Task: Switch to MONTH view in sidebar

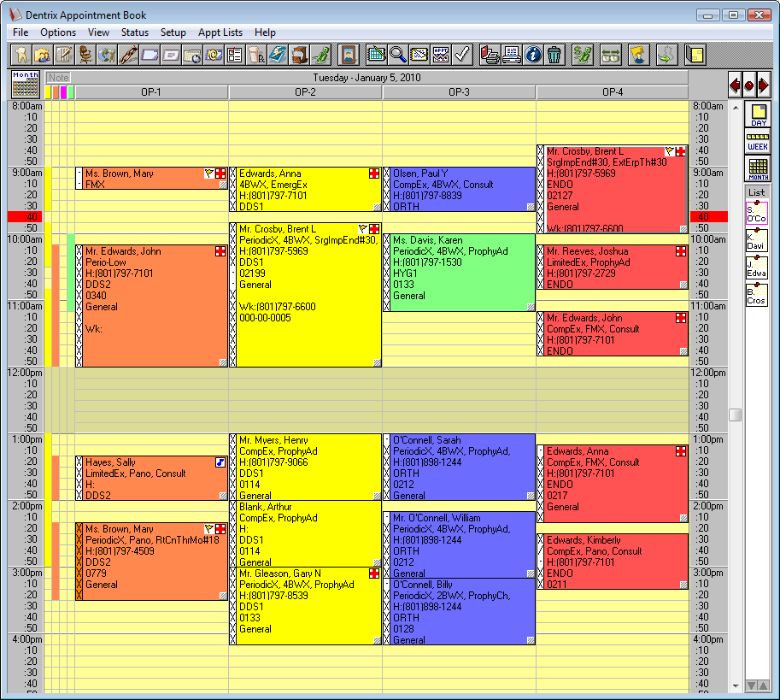Action: tap(758, 168)
